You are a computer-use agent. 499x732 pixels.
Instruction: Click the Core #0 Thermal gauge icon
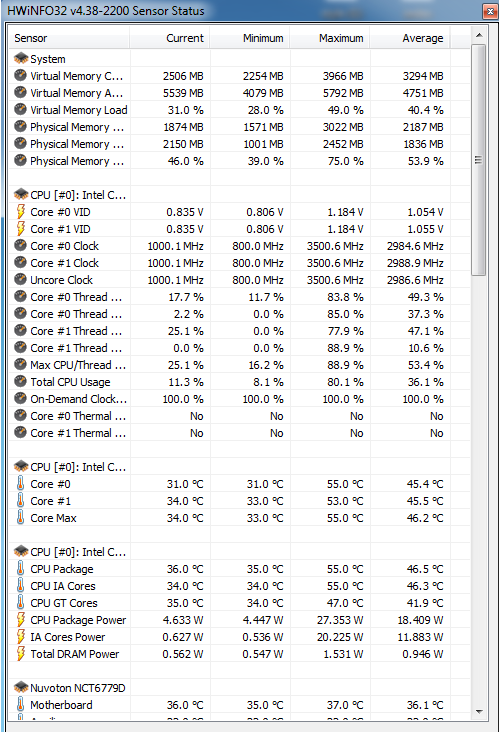click(x=20, y=415)
